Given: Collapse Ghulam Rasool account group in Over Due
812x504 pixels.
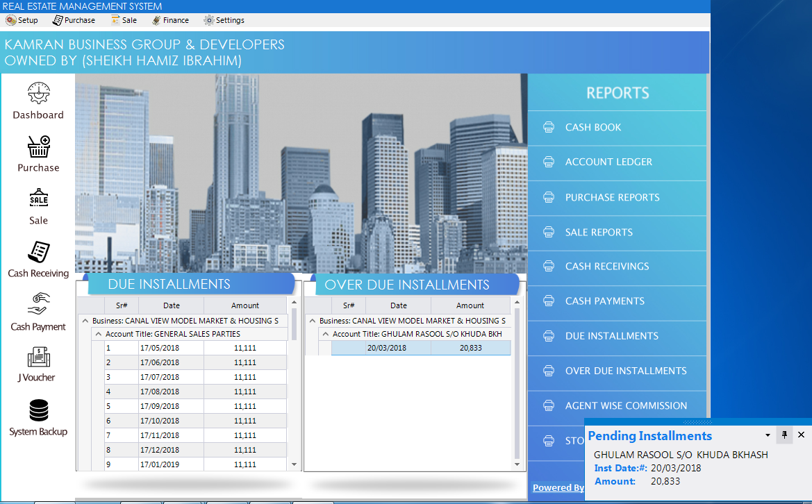Looking at the screenshot, I should (325, 334).
